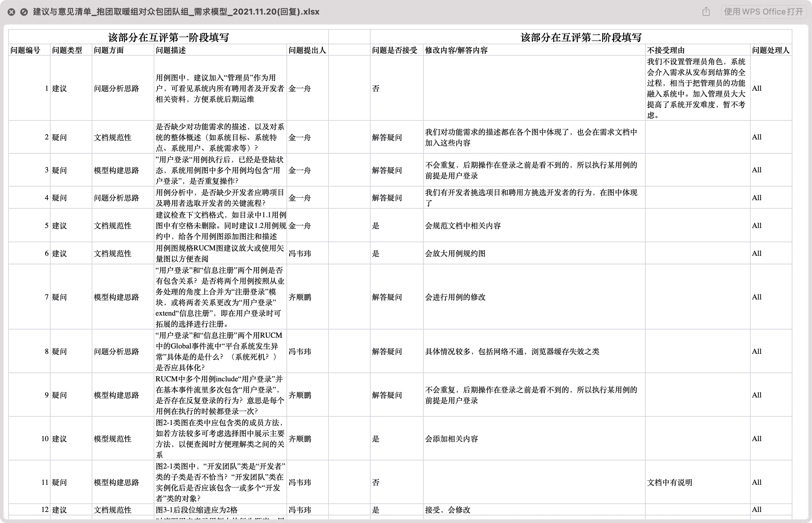This screenshot has width=812, height=523.
Task: Click the 问题描述 column header
Action: [x=171, y=50]
